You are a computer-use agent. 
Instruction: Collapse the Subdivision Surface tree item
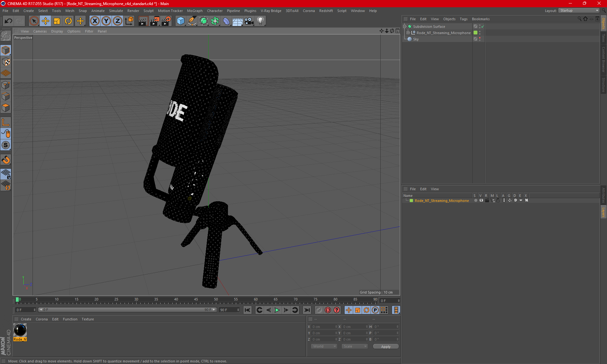pos(404,27)
